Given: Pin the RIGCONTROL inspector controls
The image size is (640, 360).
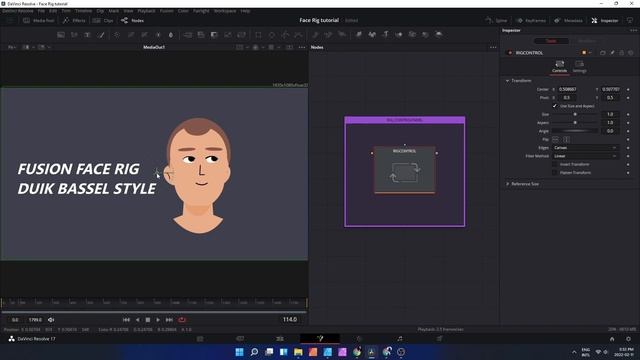Looking at the screenshot, I should pyautogui.click(x=612, y=53).
